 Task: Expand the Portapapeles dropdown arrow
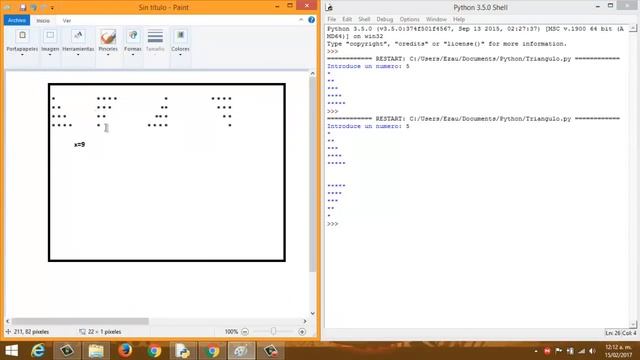[x=22, y=55]
